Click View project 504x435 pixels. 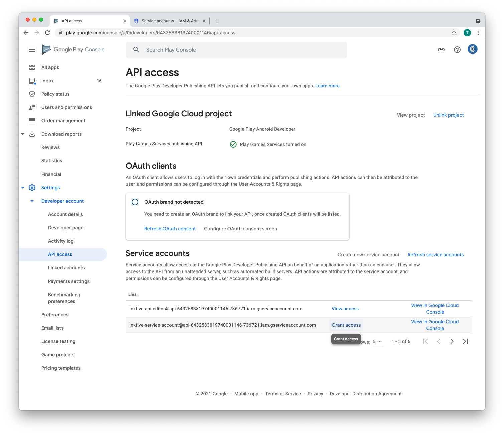tap(411, 115)
